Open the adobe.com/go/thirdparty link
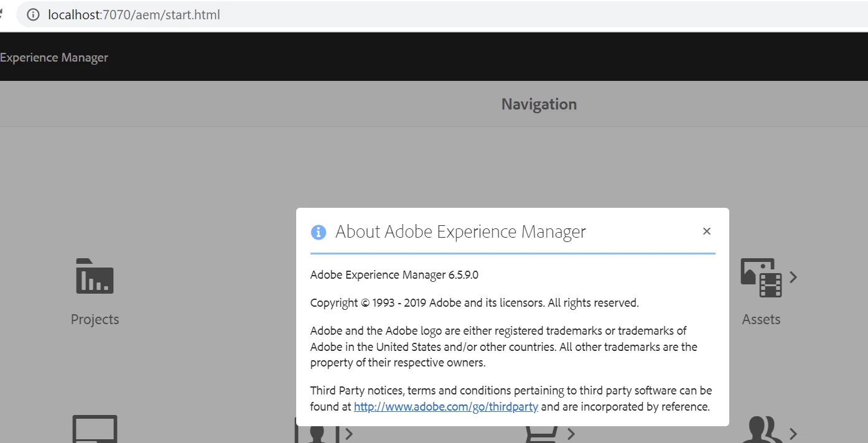This screenshot has height=443, width=868. point(446,407)
